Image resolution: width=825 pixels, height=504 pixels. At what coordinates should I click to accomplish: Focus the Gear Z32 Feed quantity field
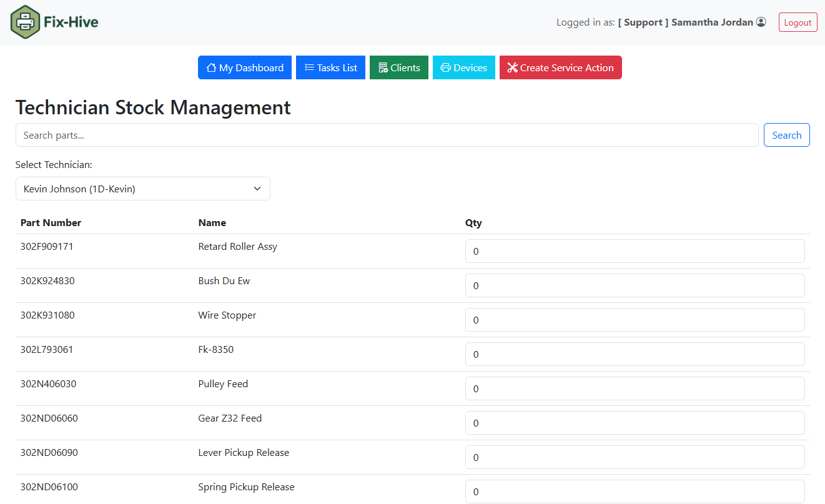[635, 423]
